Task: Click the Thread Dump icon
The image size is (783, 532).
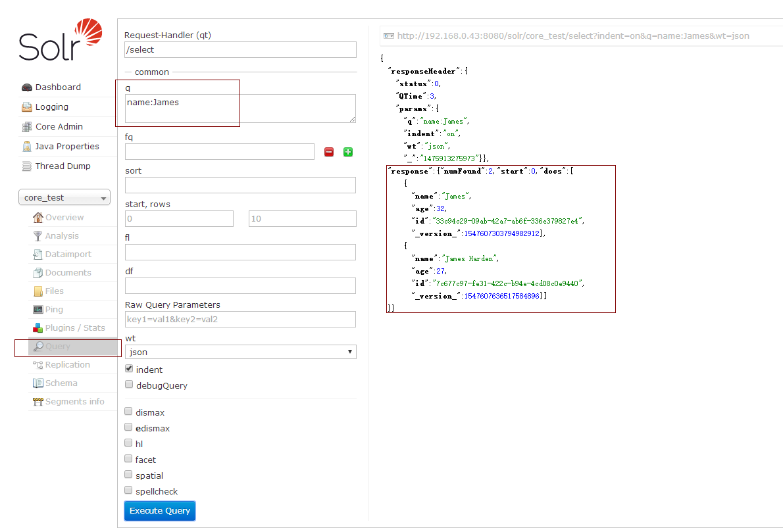Action: tap(26, 166)
